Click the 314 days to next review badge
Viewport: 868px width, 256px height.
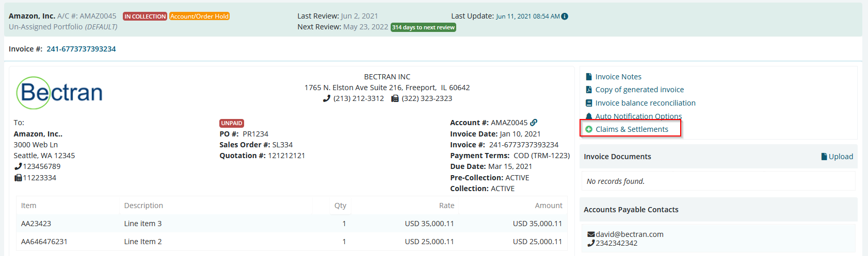(x=423, y=27)
